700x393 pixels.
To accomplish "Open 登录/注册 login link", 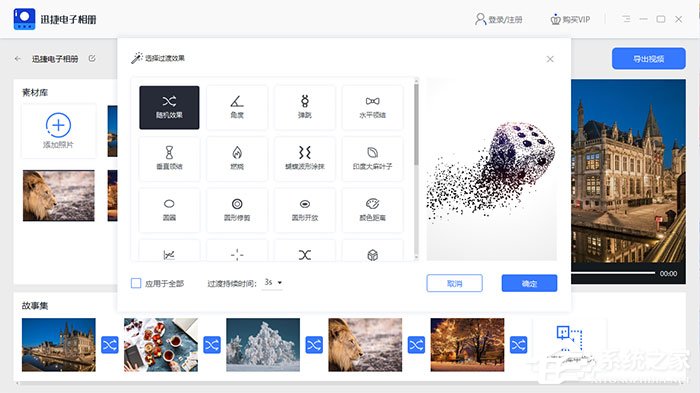I will coord(499,19).
